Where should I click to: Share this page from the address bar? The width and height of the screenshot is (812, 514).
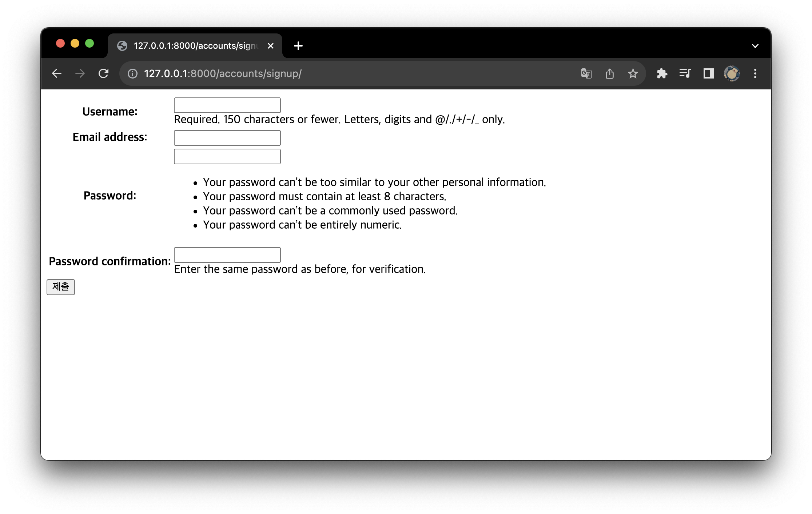tap(610, 74)
